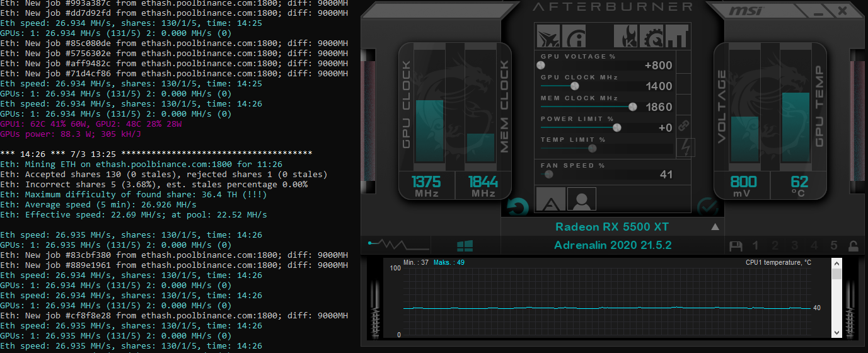
Task: Select profile slot 3
Action: coord(795,246)
